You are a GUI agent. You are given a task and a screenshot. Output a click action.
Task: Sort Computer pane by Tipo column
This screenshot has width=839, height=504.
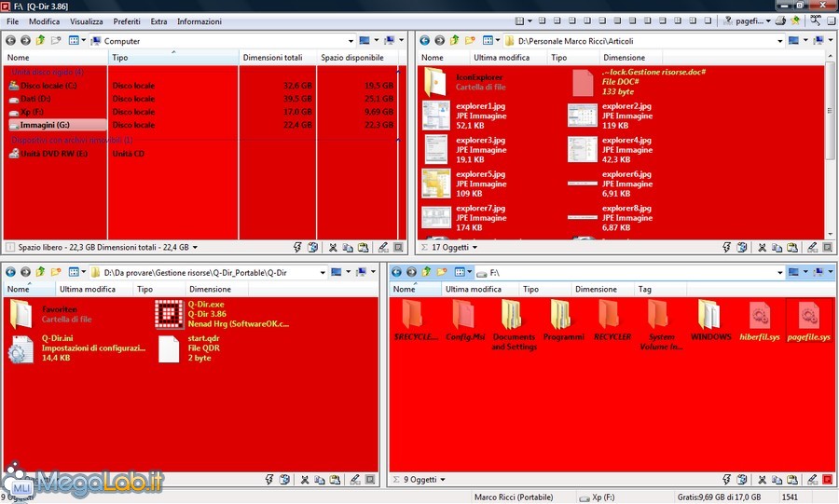[x=173, y=57]
